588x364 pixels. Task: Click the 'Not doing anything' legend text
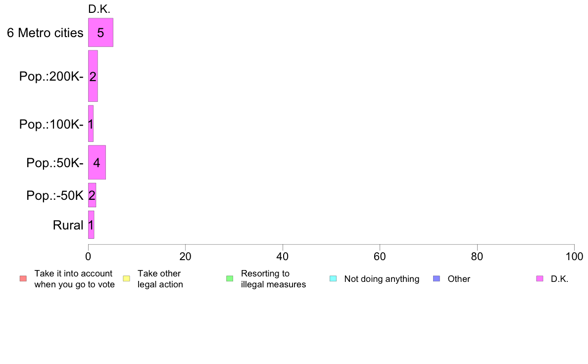(x=382, y=279)
